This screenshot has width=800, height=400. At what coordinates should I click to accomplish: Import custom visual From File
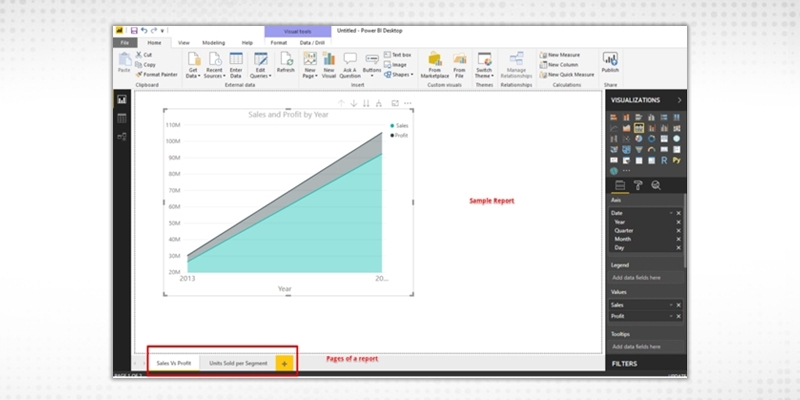click(460, 65)
